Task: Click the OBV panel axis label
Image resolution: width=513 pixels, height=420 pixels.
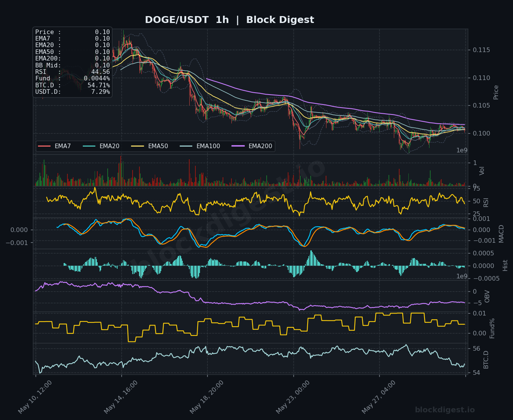Action: (x=487, y=296)
